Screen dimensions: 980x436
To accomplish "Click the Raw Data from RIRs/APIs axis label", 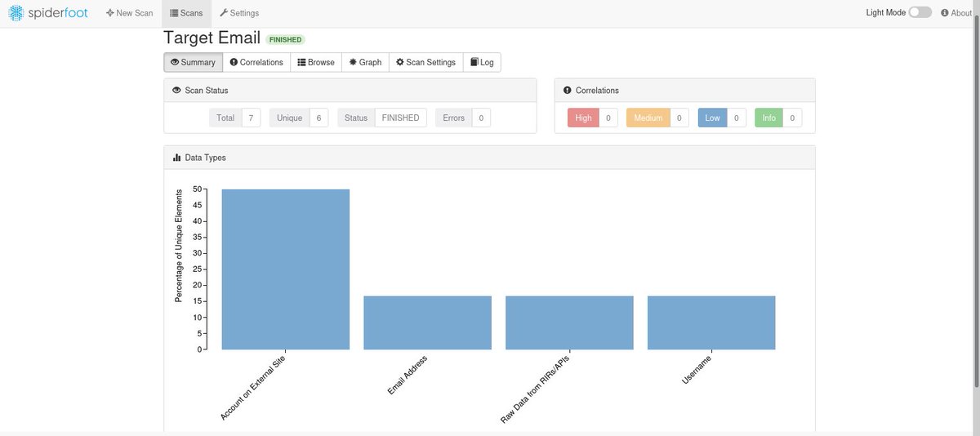I will [x=536, y=389].
